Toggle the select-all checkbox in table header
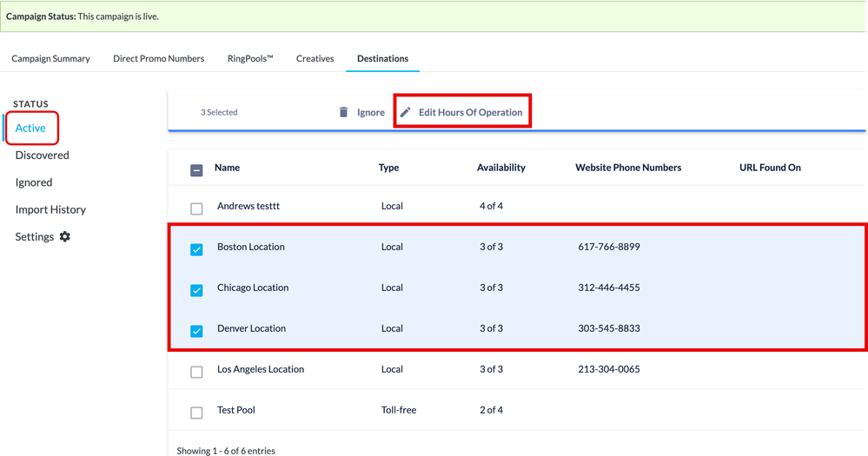Image resolution: width=868 pixels, height=456 pixels. [196, 170]
